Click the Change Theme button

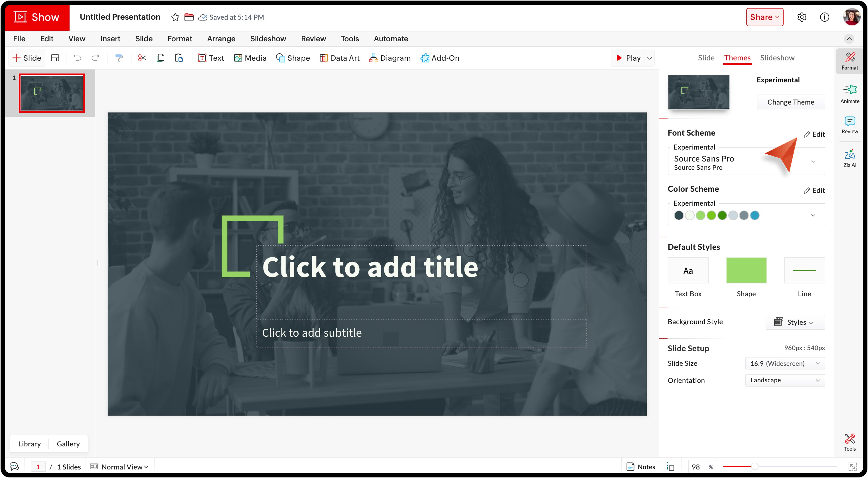[790, 102]
